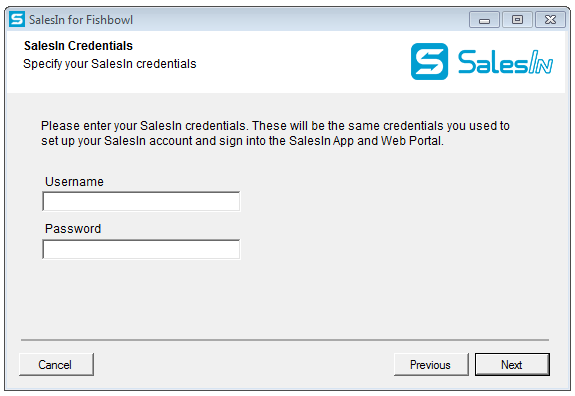Click the 'Specify your SalesIn credentials' subtitle

[x=110, y=64]
